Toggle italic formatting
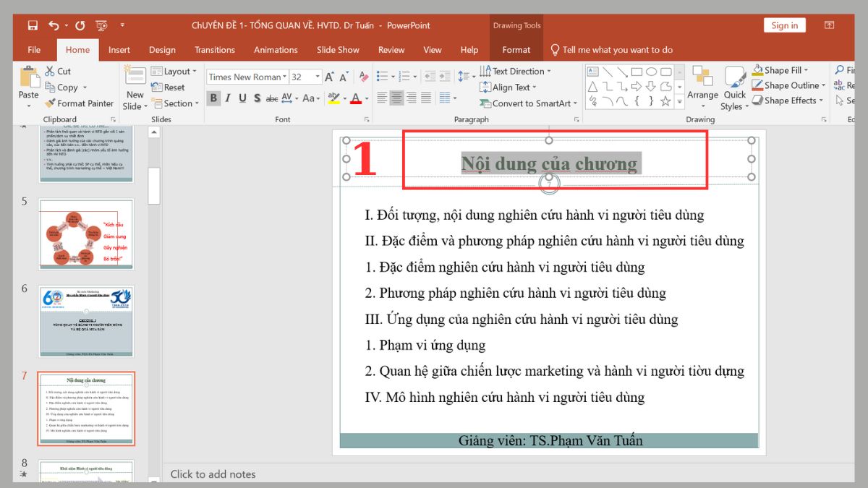Screen dimensions: 868x488 point(227,98)
